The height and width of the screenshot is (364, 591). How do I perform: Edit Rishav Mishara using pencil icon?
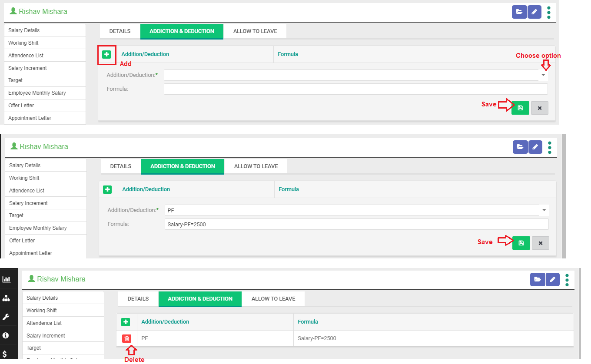[x=535, y=12]
